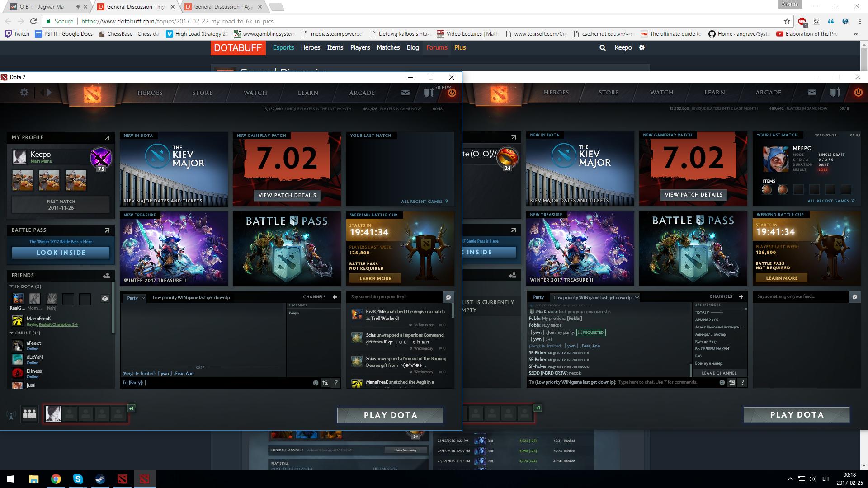Click REQUESTED party join button in rear chat

click(x=591, y=333)
